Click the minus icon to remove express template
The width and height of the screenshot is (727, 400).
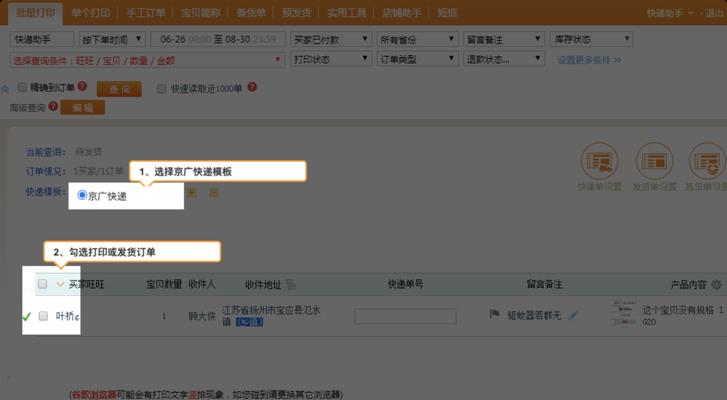[x=214, y=192]
